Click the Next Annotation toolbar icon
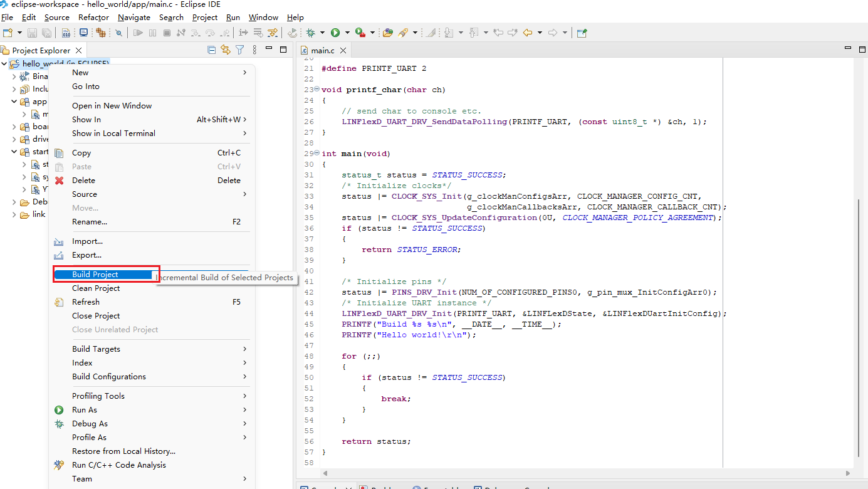Image resolution: width=868 pixels, height=489 pixels. point(449,33)
